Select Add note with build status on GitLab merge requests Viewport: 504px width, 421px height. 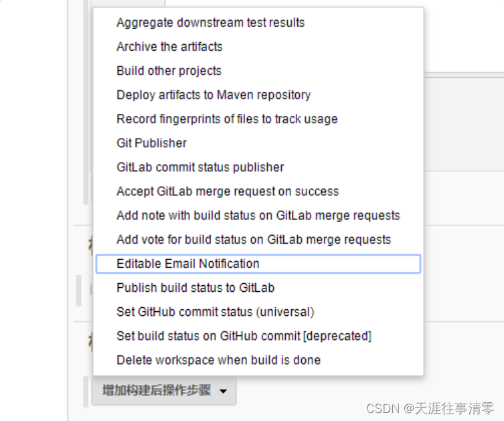pyautogui.click(x=258, y=216)
